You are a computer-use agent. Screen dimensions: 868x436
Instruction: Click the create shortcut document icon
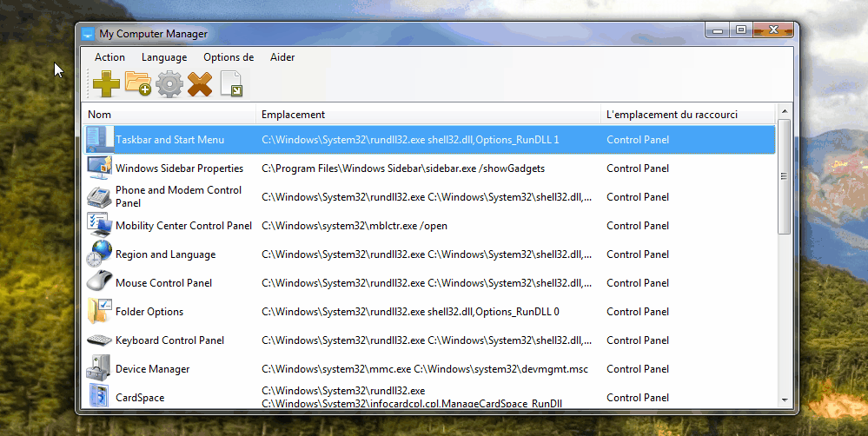231,84
